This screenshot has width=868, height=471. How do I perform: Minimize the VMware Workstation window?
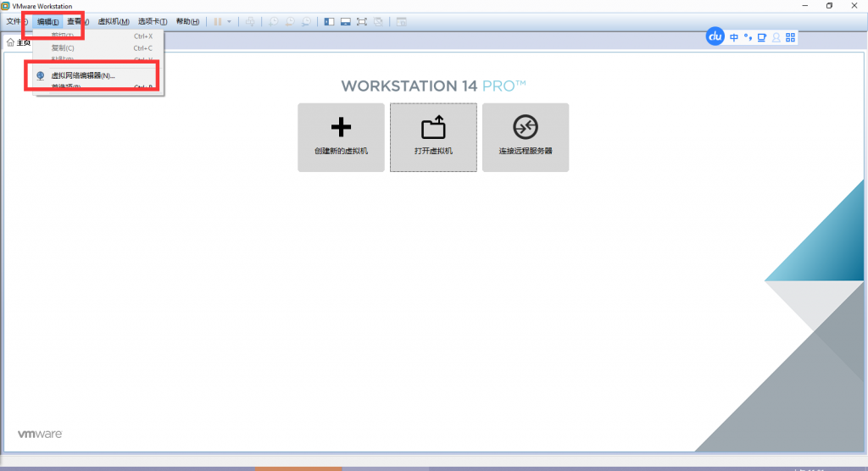click(805, 6)
